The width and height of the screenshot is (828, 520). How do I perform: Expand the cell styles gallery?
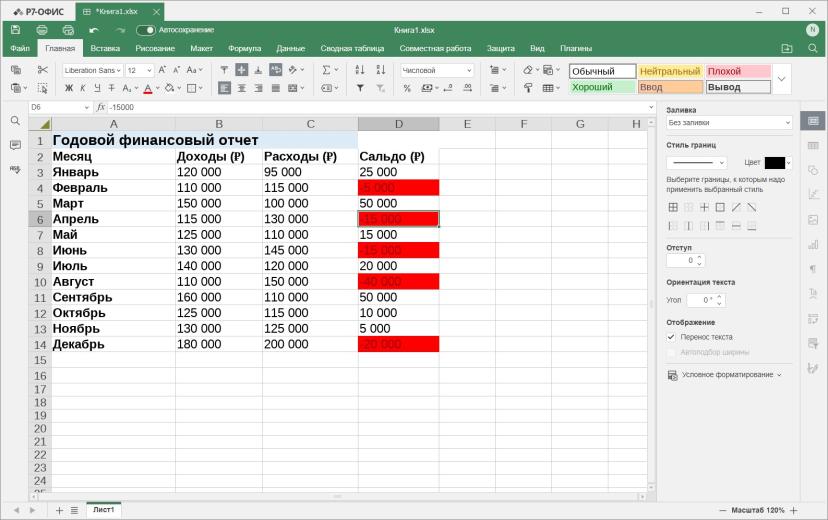point(782,79)
